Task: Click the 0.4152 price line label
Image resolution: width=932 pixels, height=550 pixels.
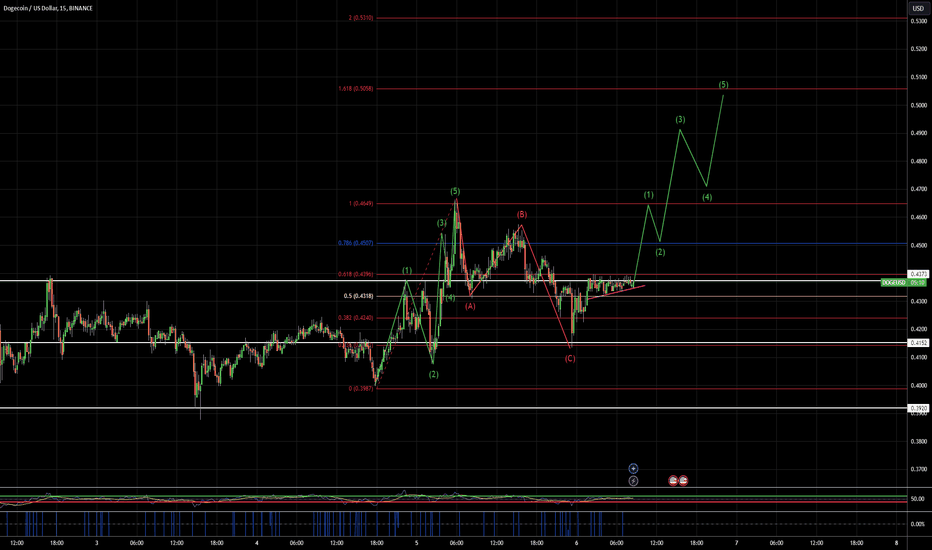Action: click(918, 343)
